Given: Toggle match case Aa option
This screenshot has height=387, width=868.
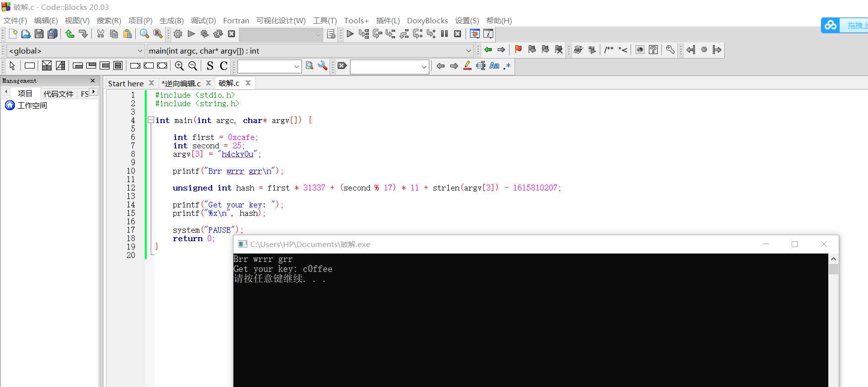Looking at the screenshot, I should pos(494,66).
